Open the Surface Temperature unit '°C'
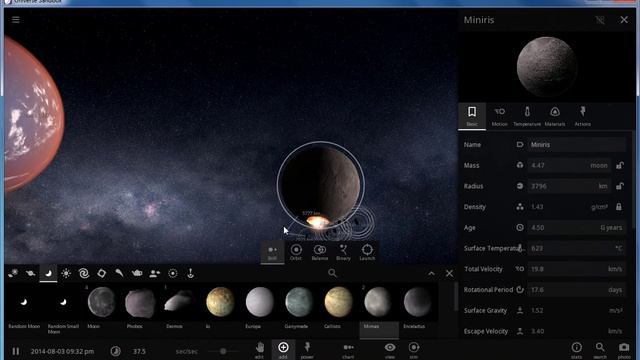 point(619,248)
